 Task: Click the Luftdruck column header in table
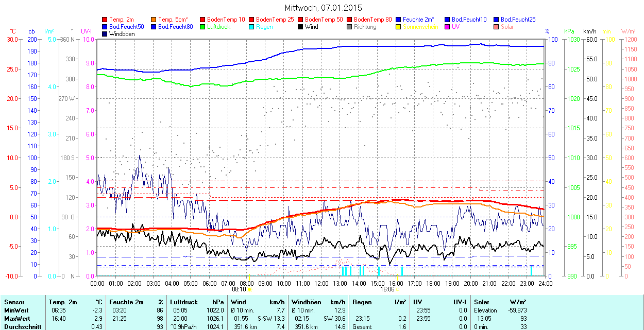[x=183, y=302]
